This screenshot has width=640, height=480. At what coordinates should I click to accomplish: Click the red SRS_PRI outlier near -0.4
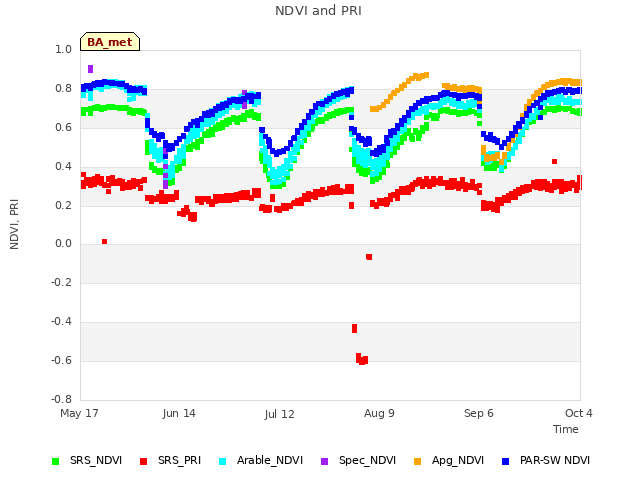[354, 328]
